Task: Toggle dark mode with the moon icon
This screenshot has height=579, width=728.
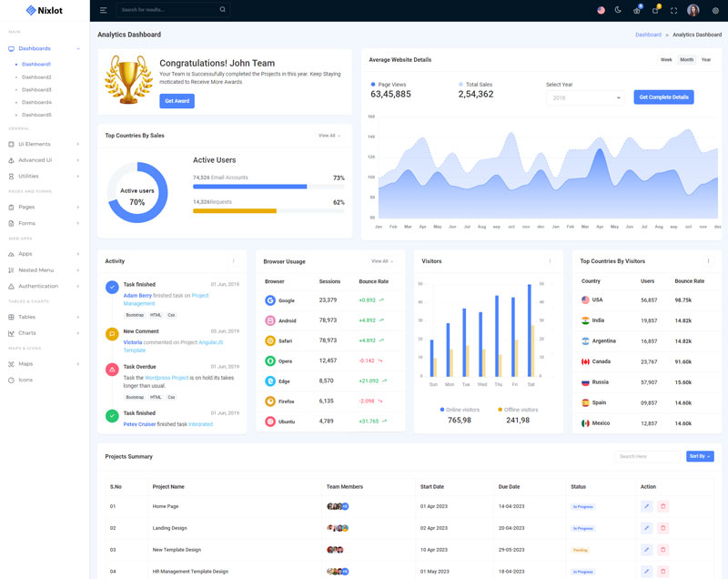Action: [x=618, y=10]
